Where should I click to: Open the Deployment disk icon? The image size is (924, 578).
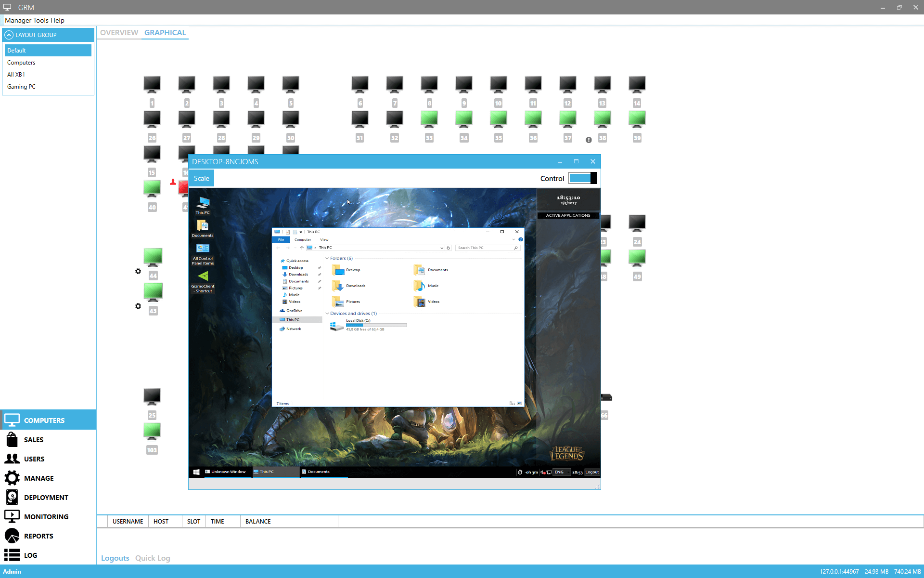[x=12, y=497]
